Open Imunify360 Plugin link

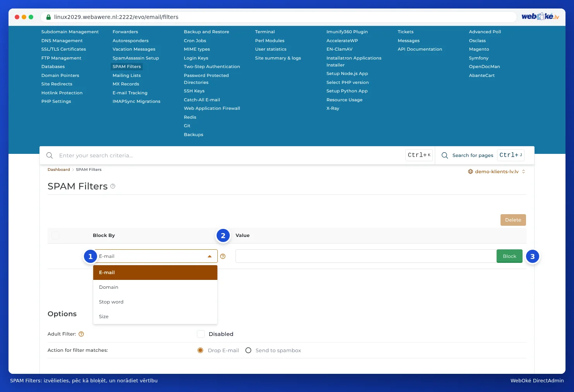(347, 32)
